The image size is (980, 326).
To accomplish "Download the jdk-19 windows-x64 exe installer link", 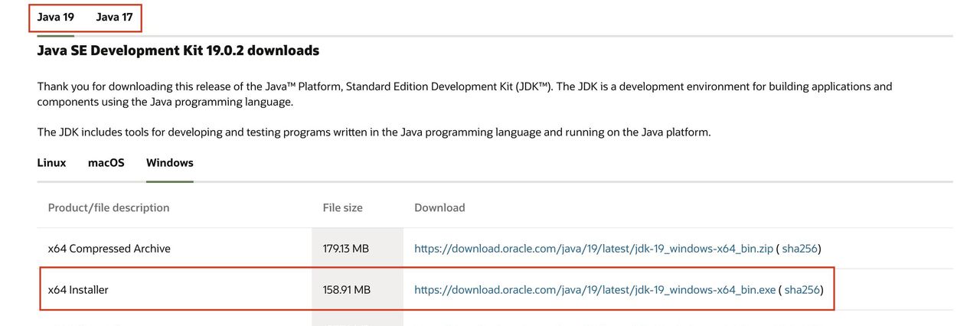I will pos(595,290).
